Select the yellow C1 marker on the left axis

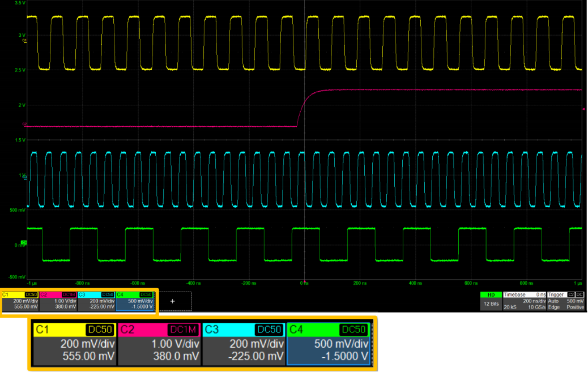point(25,41)
